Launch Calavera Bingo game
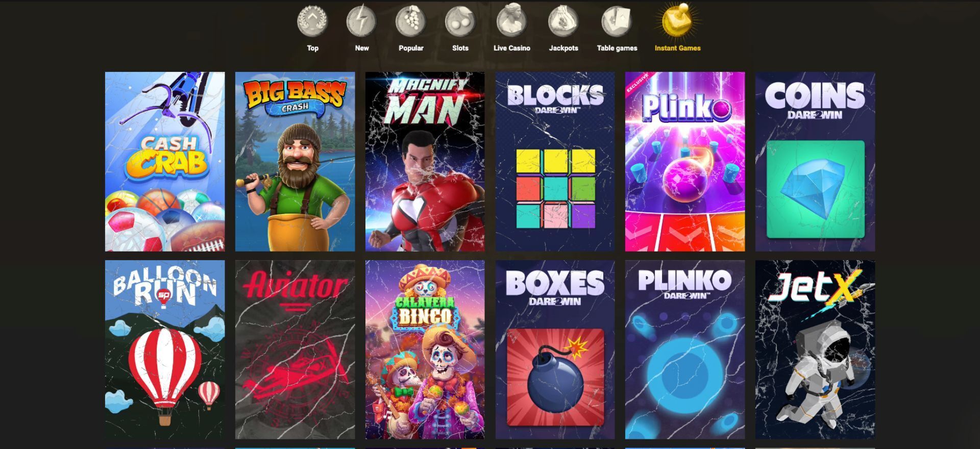This screenshot has width=980, height=449. [425, 350]
